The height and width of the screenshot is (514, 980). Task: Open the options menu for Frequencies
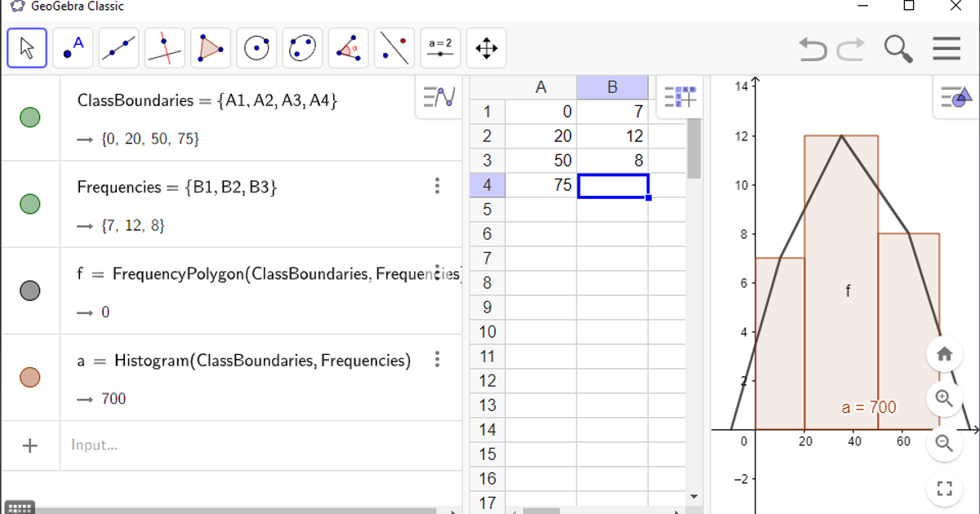pyautogui.click(x=438, y=186)
